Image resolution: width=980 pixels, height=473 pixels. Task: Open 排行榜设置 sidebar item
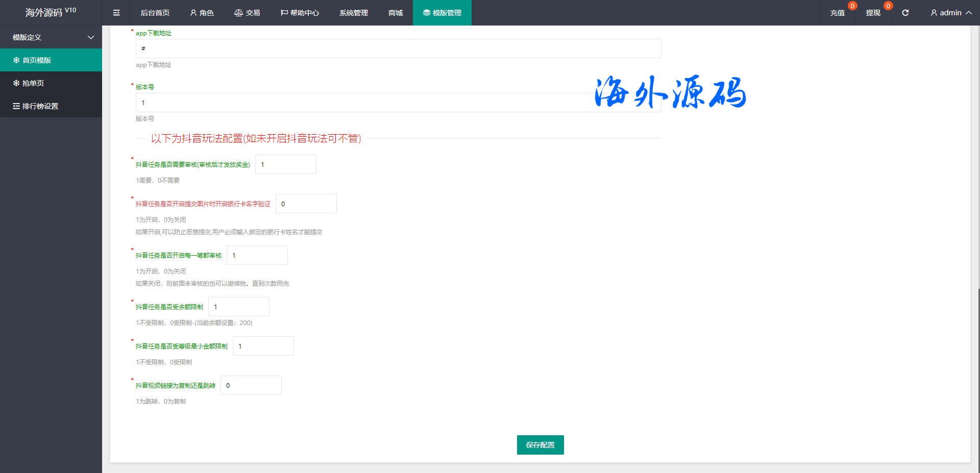[51, 106]
